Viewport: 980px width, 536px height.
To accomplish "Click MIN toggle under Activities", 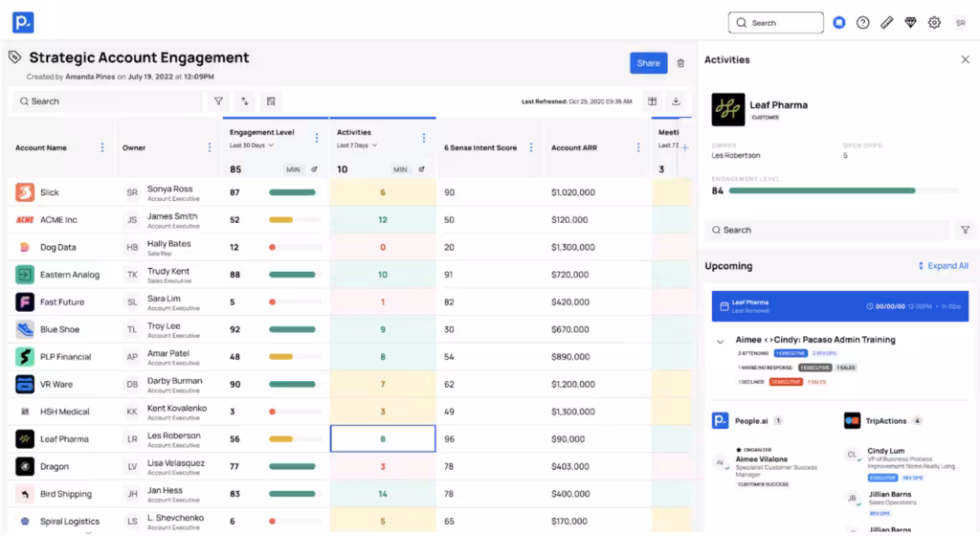I will coord(400,169).
